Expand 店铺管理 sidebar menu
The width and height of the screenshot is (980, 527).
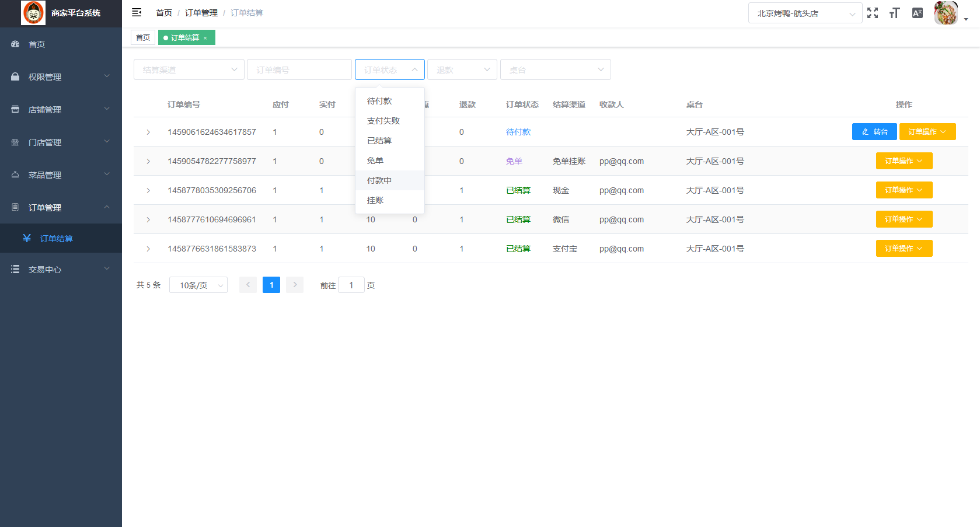coord(61,110)
